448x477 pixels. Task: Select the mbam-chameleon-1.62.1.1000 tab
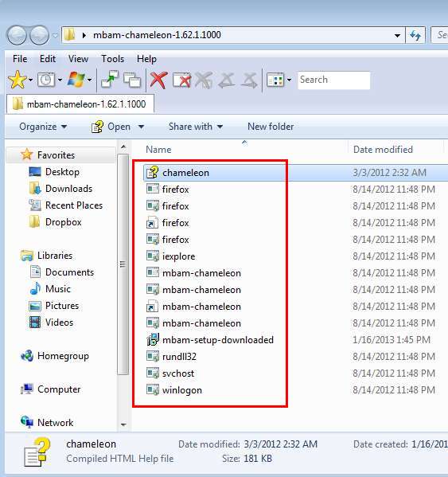tap(80, 104)
